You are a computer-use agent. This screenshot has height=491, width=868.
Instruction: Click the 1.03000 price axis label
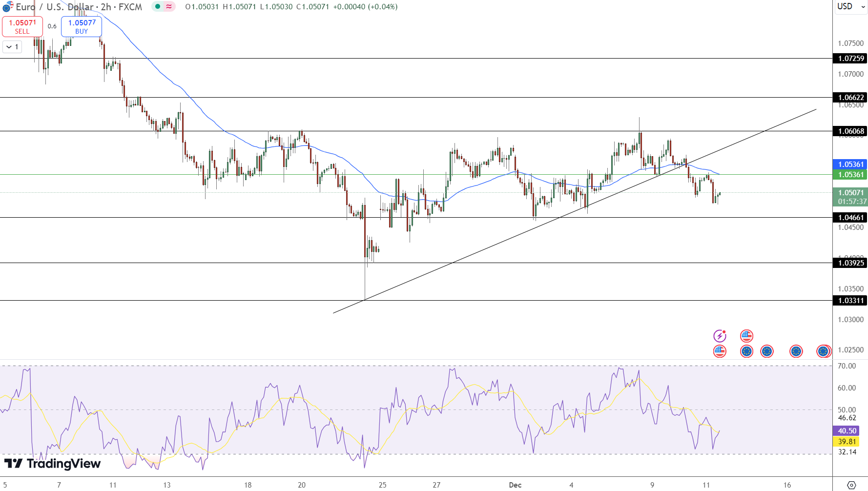[850, 320]
